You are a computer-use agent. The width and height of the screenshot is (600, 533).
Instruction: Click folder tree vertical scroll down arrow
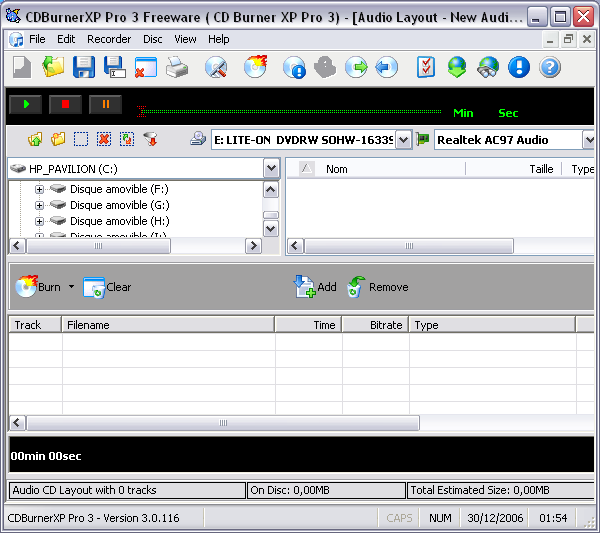click(271, 229)
